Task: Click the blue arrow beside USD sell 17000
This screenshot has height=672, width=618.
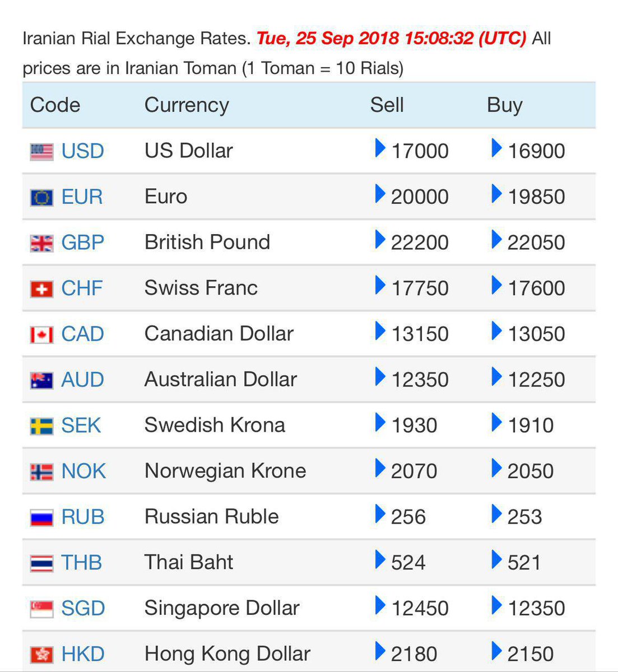Action: [x=380, y=148]
